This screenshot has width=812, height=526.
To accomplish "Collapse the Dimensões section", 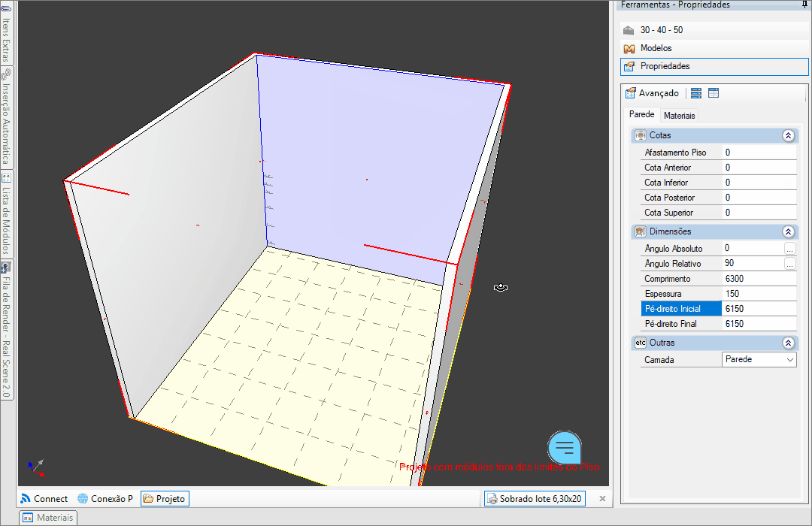I will [x=788, y=232].
